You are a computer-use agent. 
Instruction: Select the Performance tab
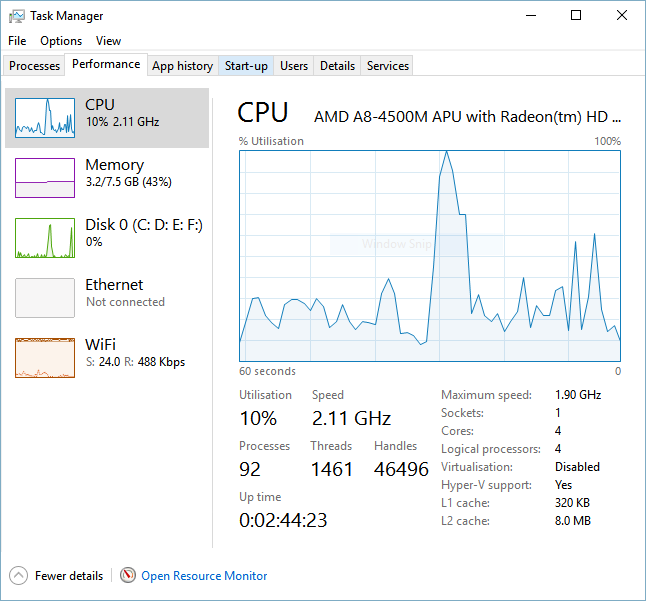click(106, 64)
